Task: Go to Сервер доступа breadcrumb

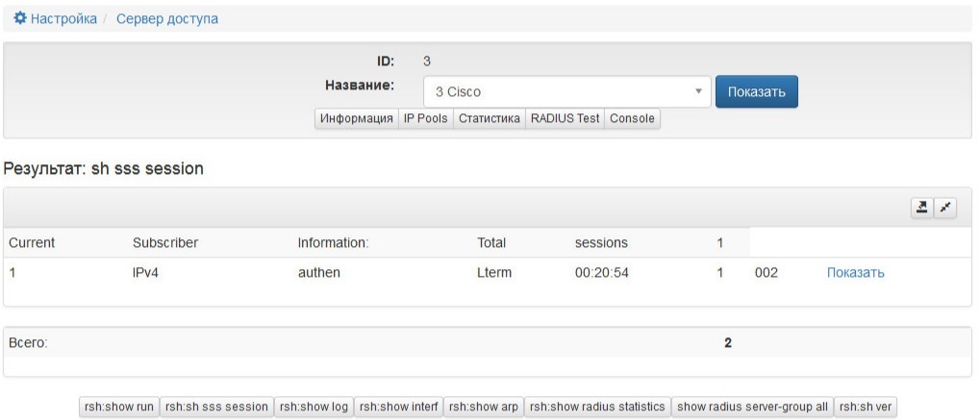Action: (167, 18)
